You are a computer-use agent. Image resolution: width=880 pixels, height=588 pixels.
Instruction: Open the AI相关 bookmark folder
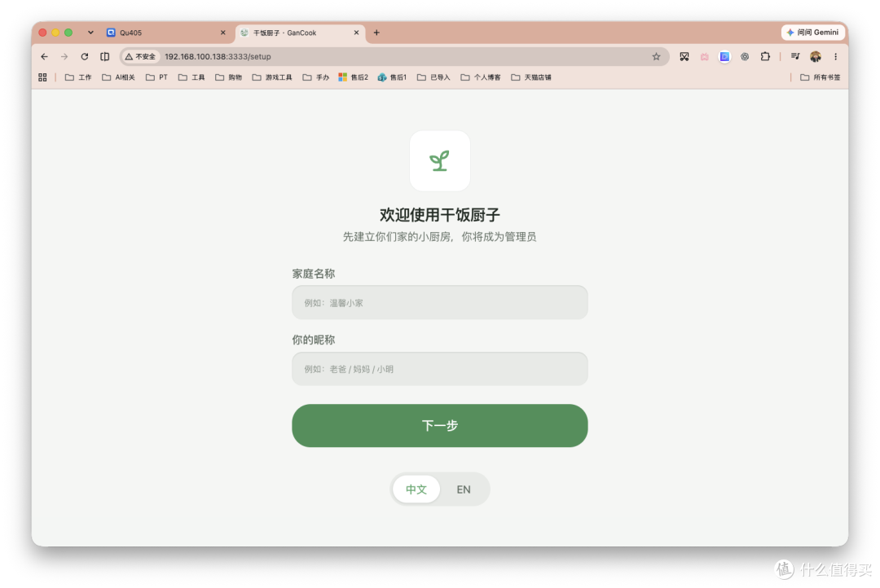click(x=118, y=77)
